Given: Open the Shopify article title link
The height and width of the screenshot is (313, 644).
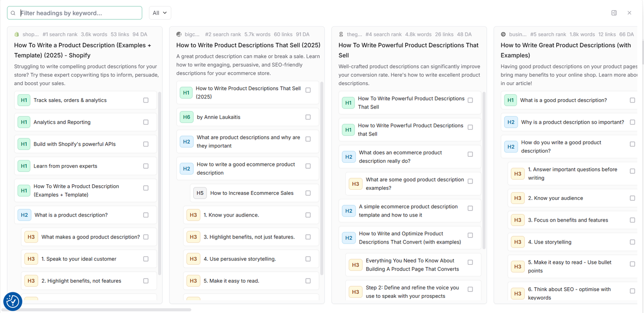Looking at the screenshot, I should pyautogui.click(x=82, y=50).
